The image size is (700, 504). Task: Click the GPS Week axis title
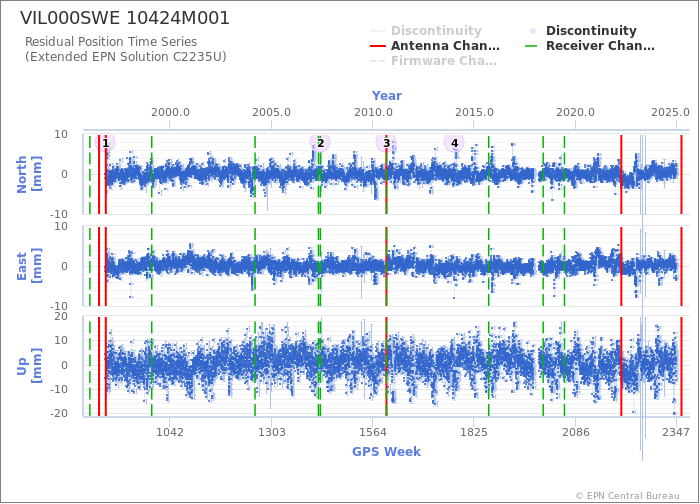point(386,451)
